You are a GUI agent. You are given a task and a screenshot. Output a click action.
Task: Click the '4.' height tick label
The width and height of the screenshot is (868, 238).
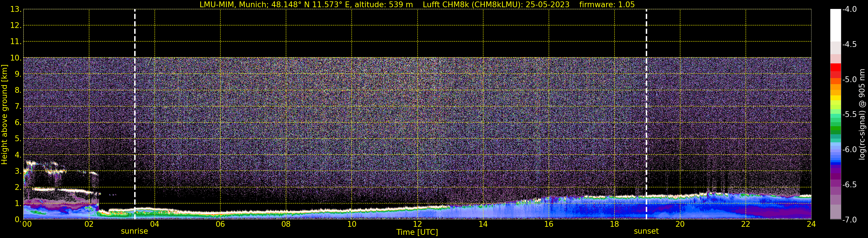18,155
